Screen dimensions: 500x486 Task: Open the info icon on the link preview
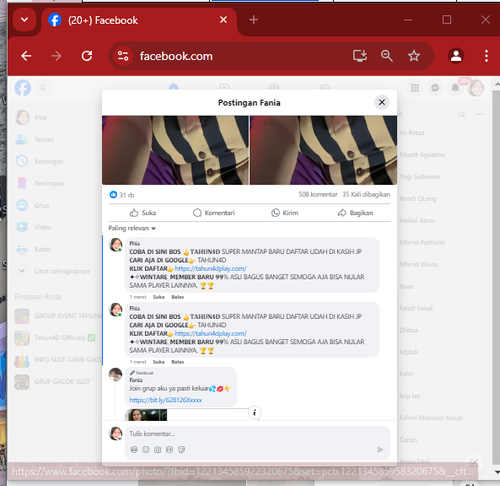point(254,413)
